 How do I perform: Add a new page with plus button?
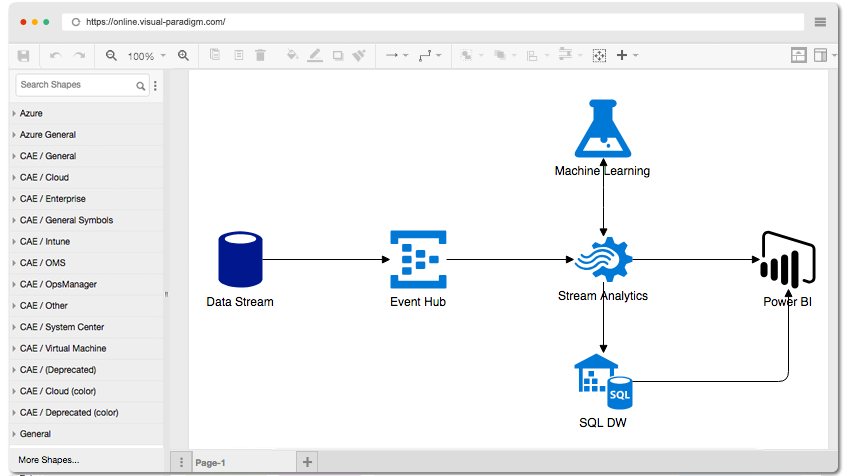pos(307,462)
